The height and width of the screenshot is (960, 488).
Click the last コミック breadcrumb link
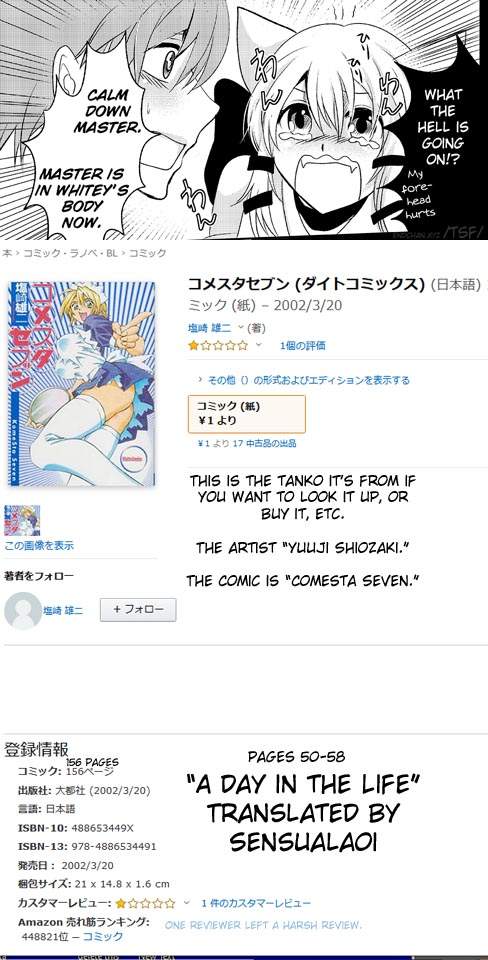(147, 253)
